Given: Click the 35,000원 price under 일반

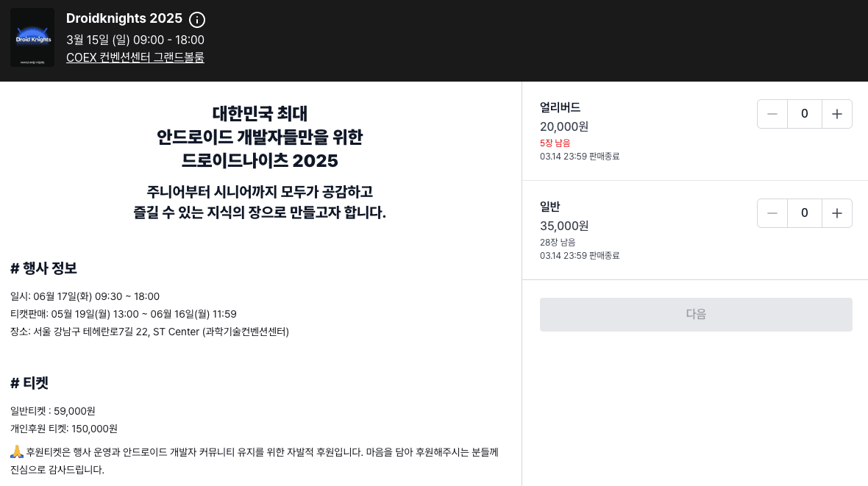Looking at the screenshot, I should (x=564, y=226).
